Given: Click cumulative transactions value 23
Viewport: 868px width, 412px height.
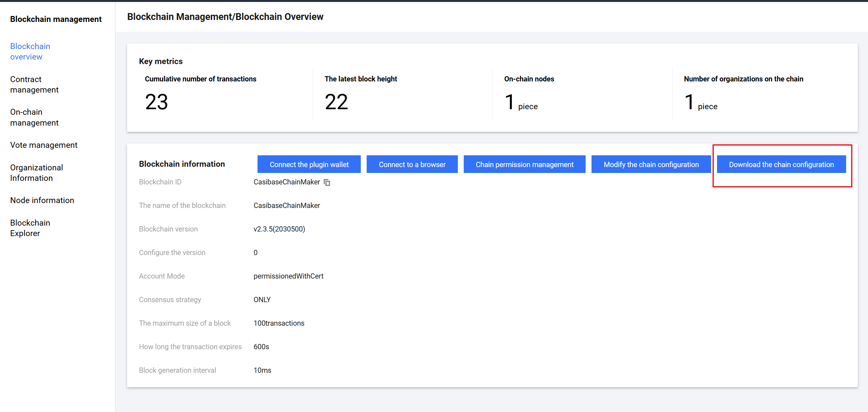Looking at the screenshot, I should [x=156, y=102].
